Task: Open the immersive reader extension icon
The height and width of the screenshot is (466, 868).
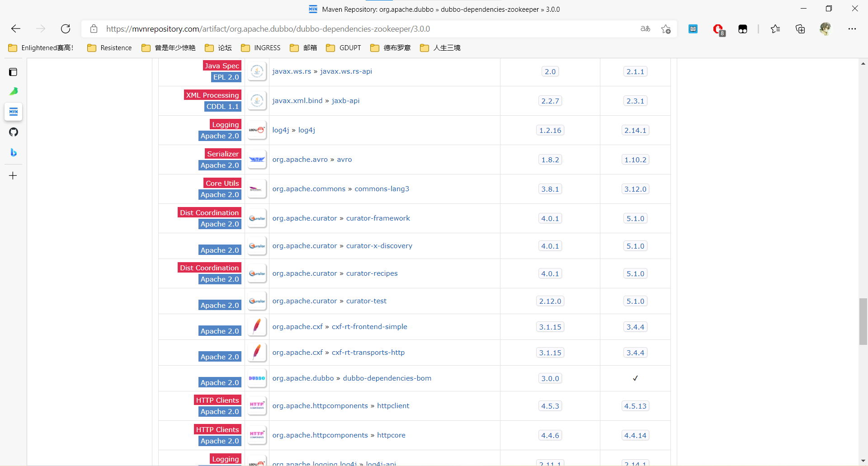Action: (x=693, y=29)
